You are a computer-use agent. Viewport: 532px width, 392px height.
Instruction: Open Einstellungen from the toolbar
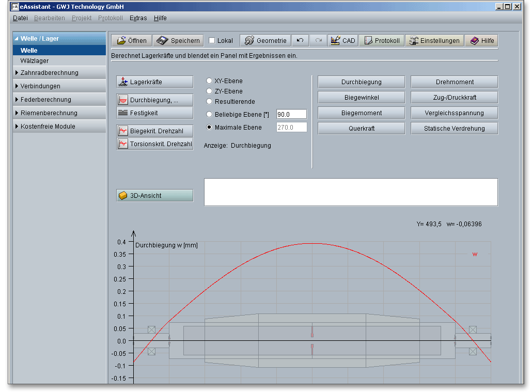coord(434,41)
